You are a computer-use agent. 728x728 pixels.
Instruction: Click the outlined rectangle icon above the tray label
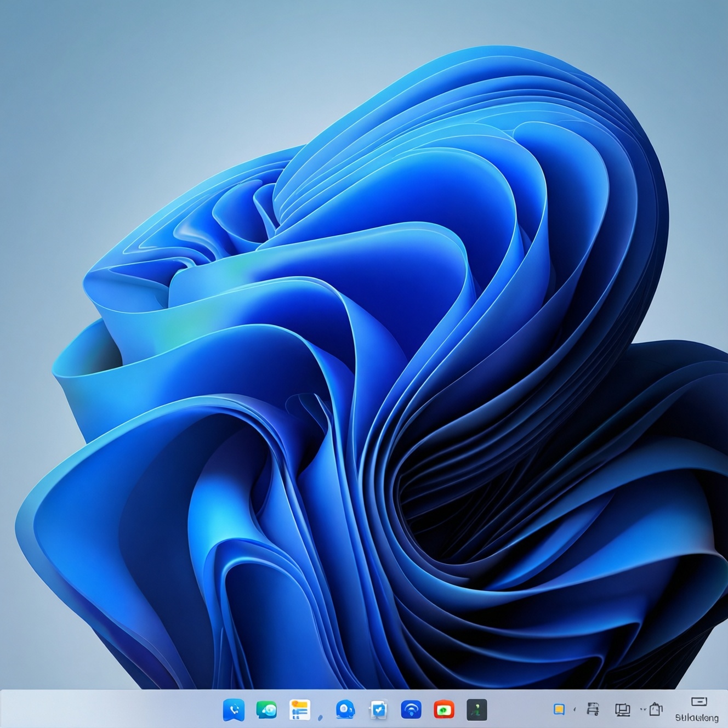699,701
